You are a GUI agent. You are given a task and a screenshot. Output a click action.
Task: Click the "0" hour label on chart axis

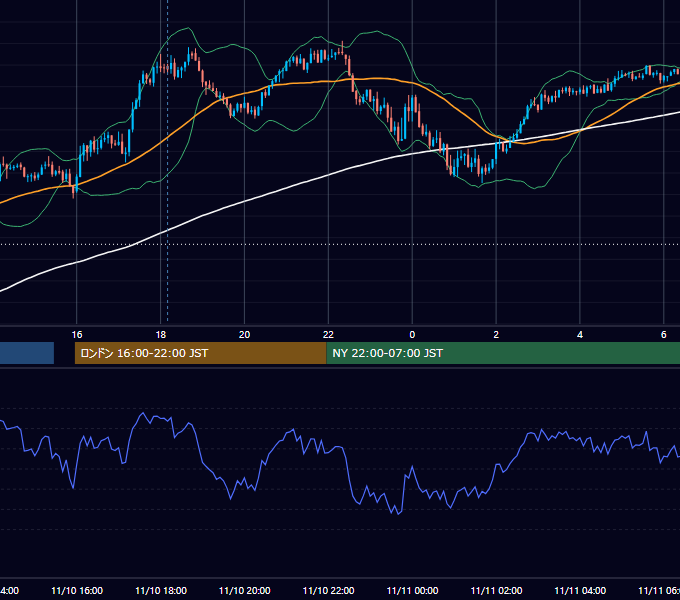click(x=412, y=334)
